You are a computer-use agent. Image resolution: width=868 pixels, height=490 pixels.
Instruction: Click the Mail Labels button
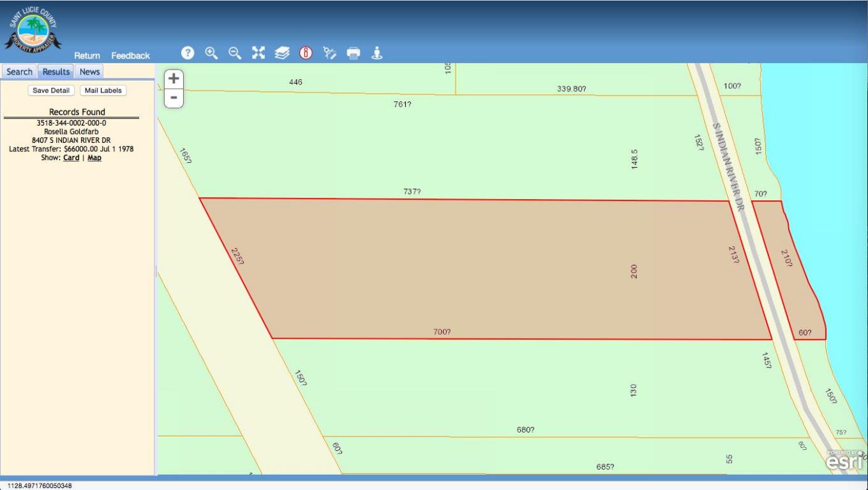[103, 91]
